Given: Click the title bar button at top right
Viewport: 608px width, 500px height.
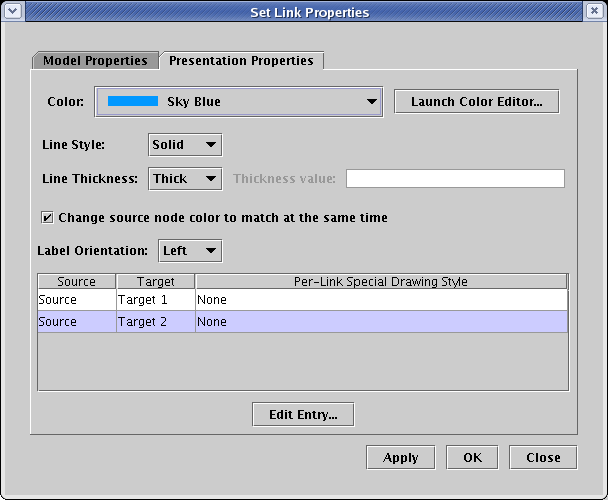Looking at the screenshot, I should pyautogui.click(x=595, y=12).
